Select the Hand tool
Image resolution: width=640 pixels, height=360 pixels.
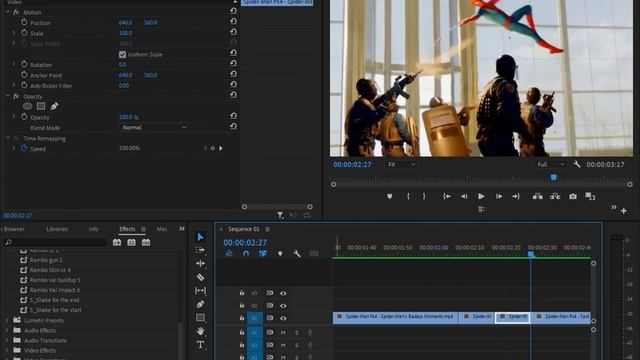200,331
